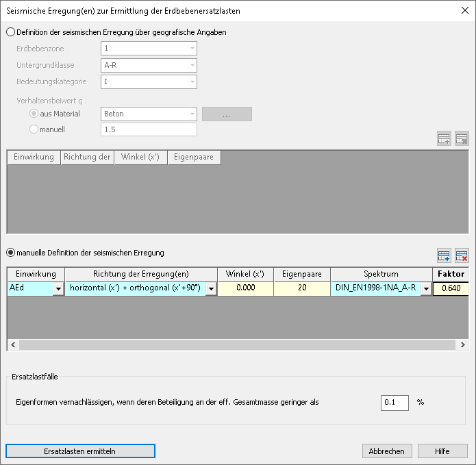Expand the Spektrum DIN_EN1998 dropdown arrow
This screenshot has width=476, height=465.
pos(426,289)
